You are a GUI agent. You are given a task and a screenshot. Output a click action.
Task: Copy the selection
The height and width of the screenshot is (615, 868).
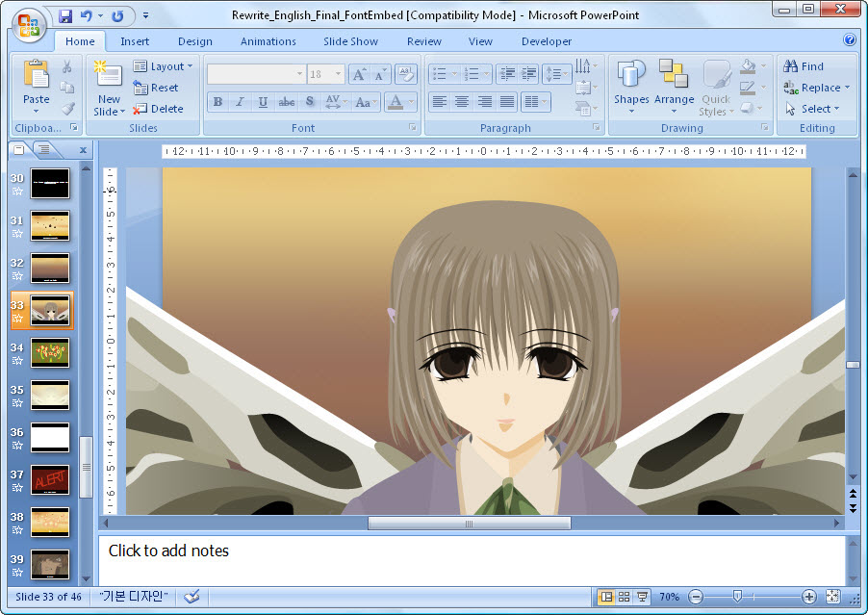pyautogui.click(x=67, y=88)
